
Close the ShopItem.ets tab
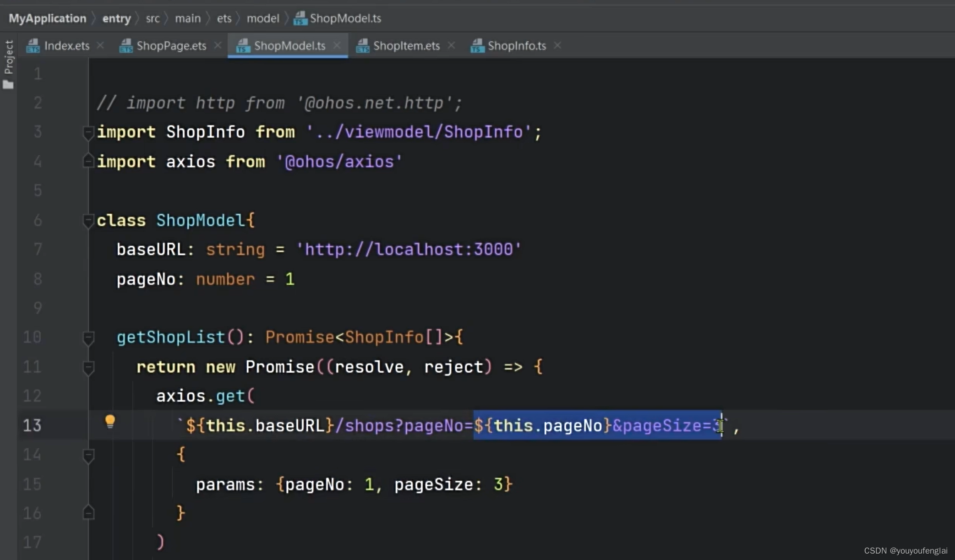click(x=451, y=45)
